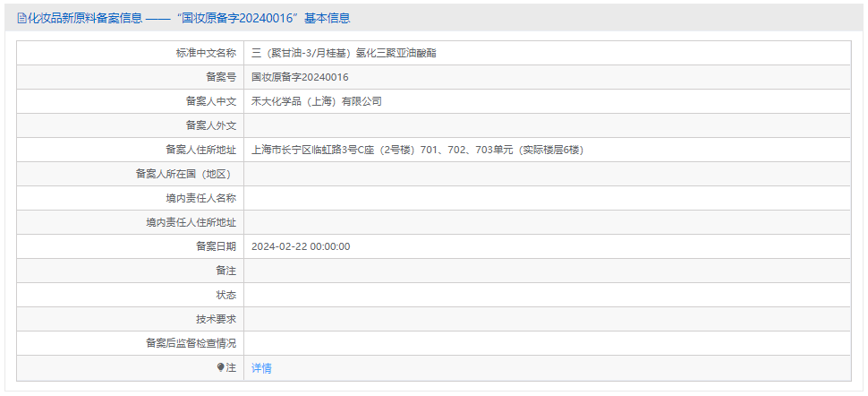Click the 境内责任人名称 label

point(194,198)
